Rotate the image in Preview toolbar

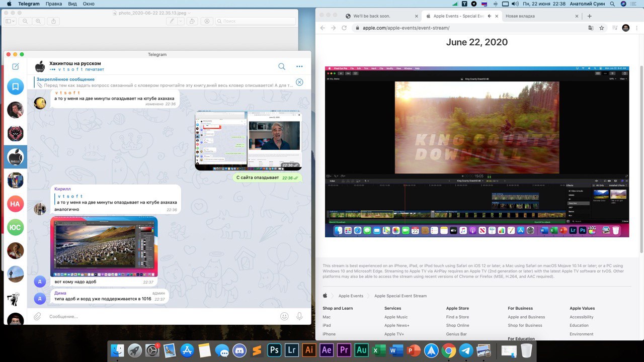pos(192,21)
